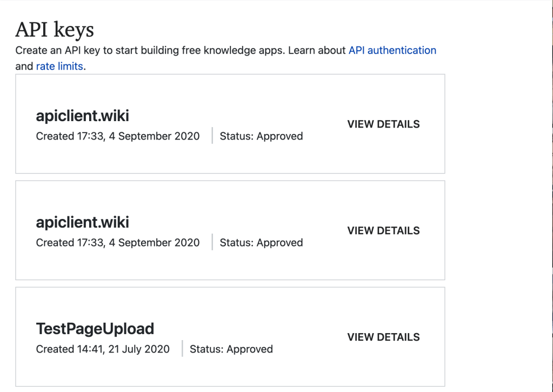Click the second apiclient.wiki key title
This screenshot has height=392, width=553.
pos(82,222)
